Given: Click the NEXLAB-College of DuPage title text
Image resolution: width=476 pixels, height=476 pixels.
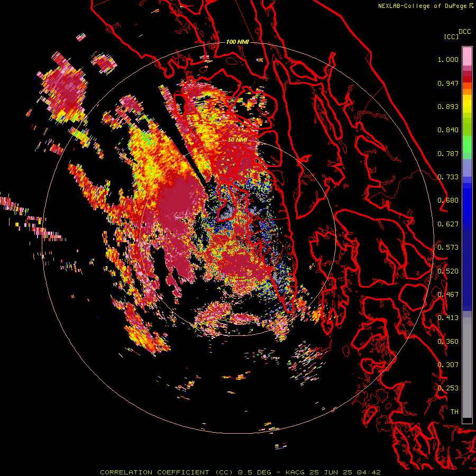Looking at the screenshot, I should [422, 6].
